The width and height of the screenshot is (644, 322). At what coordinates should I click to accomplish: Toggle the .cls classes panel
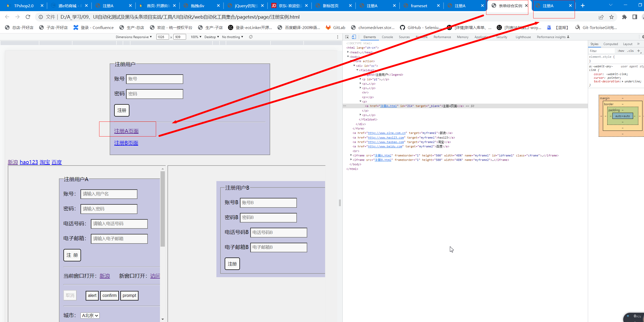pyautogui.click(x=630, y=51)
